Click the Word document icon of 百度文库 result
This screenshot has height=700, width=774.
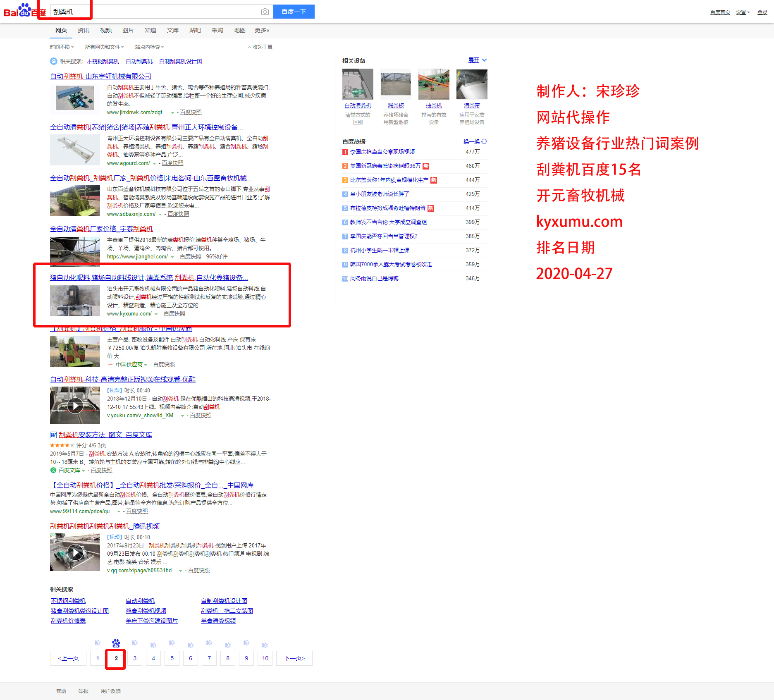click(53, 435)
